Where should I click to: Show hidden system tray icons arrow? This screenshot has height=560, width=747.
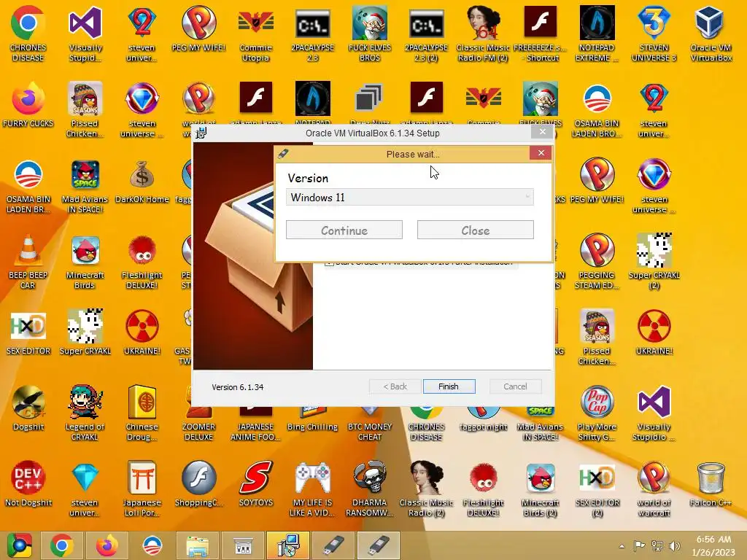[x=622, y=546]
